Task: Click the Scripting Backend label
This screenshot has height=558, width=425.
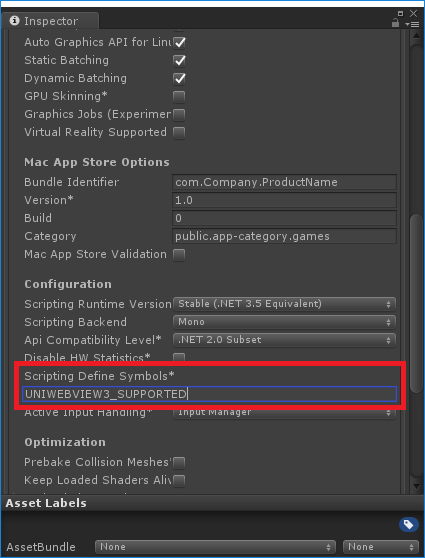Action: (75, 322)
